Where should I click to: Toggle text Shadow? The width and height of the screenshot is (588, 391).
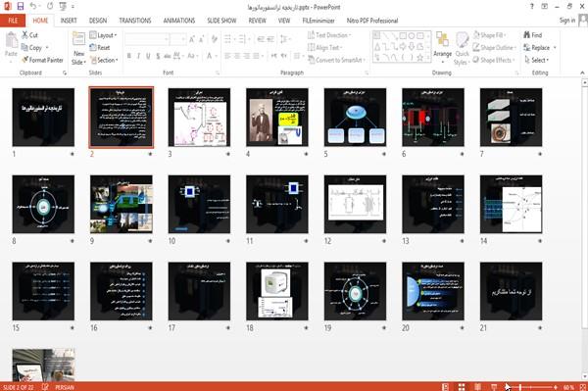pos(158,56)
